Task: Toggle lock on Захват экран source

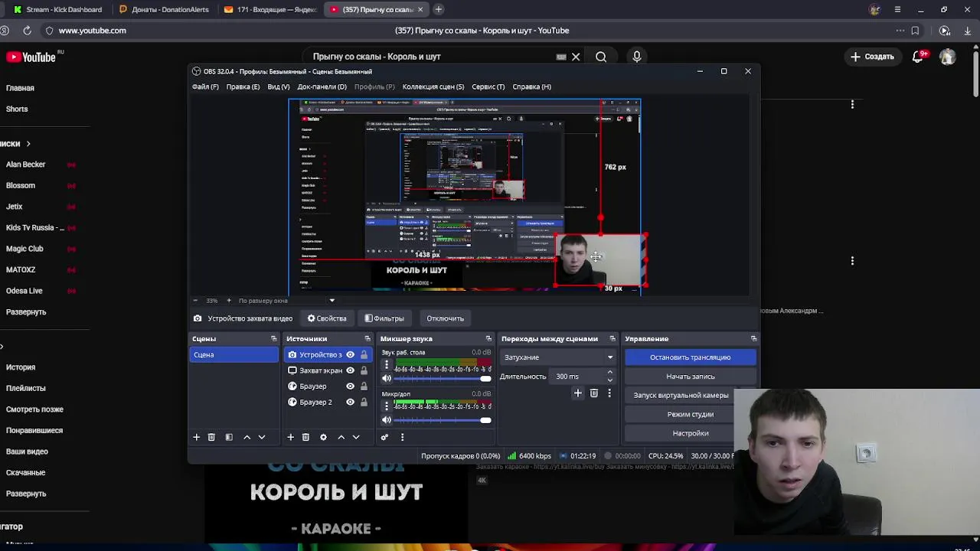Action: click(364, 370)
